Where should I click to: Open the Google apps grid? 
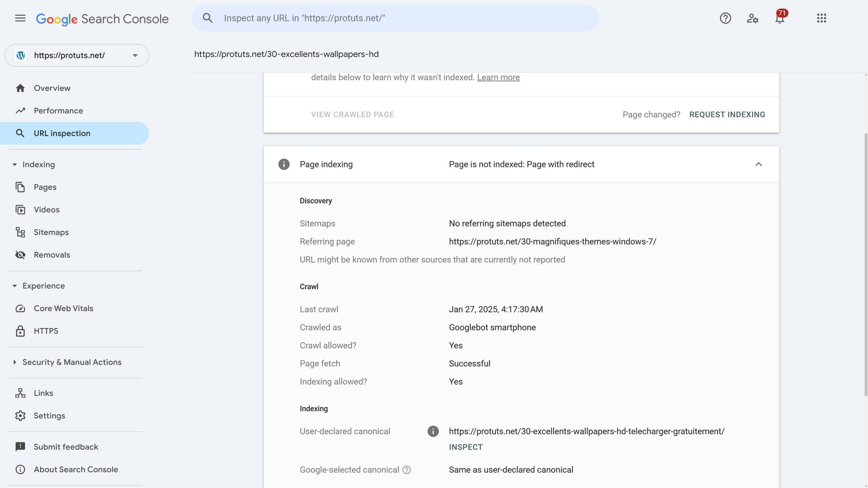pyautogui.click(x=821, y=18)
